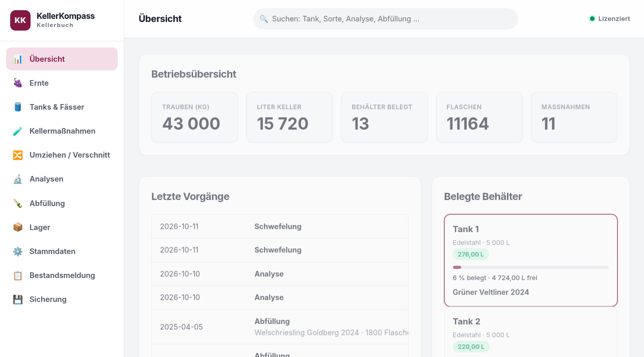
Task: Click the Liter Keller 15 720 stat card
Action: point(289,117)
